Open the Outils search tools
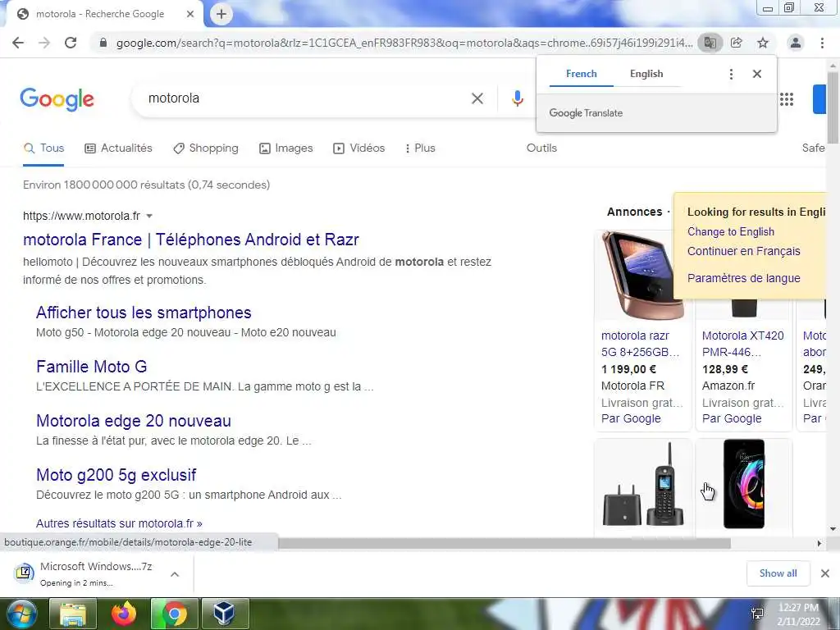Screen dimensions: 840x630 [x=541, y=148]
